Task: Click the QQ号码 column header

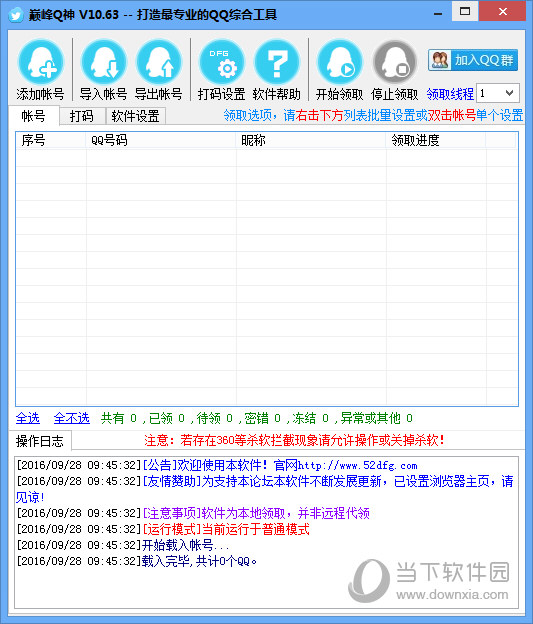Action: click(161, 140)
